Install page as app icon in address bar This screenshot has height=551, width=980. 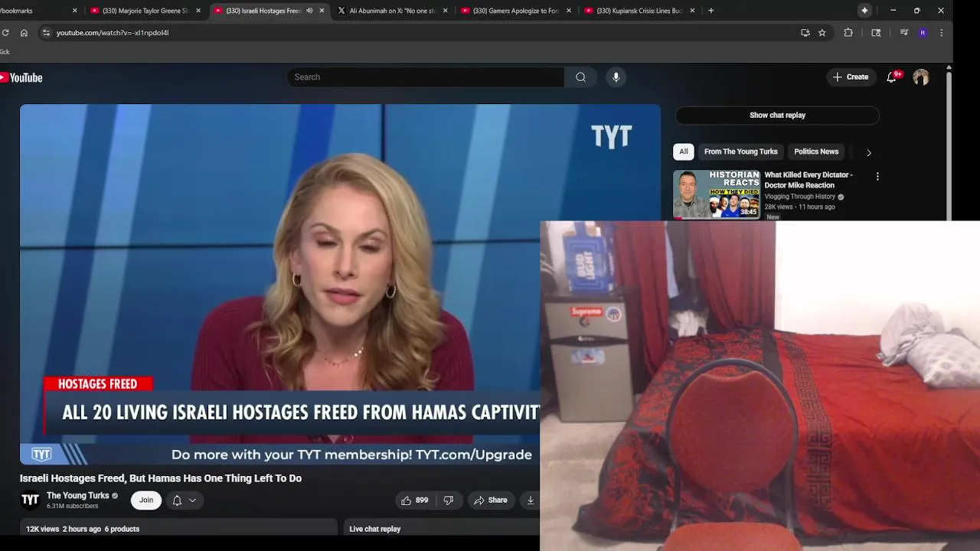(x=805, y=33)
